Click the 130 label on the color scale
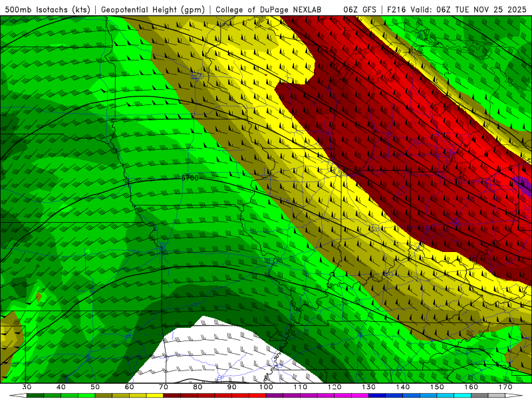532x399 pixels. coord(369,387)
